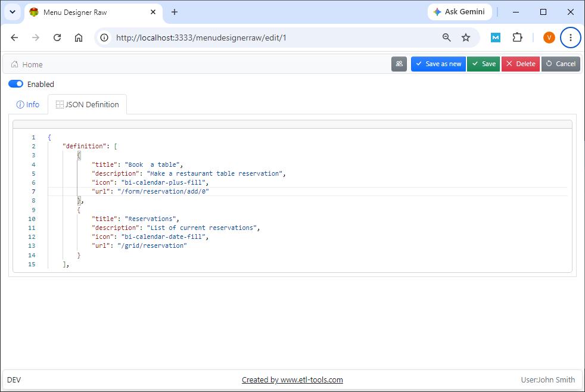Viewport: 585px width, 392px height.
Task: Click the "bi-calendar-plus-fill" icon value
Action: point(163,182)
